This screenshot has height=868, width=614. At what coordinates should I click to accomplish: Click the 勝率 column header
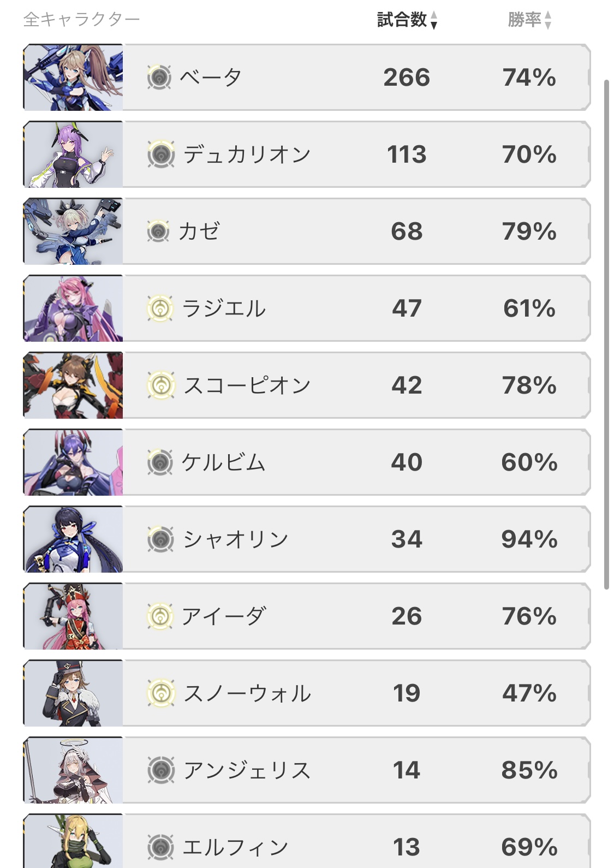(524, 20)
